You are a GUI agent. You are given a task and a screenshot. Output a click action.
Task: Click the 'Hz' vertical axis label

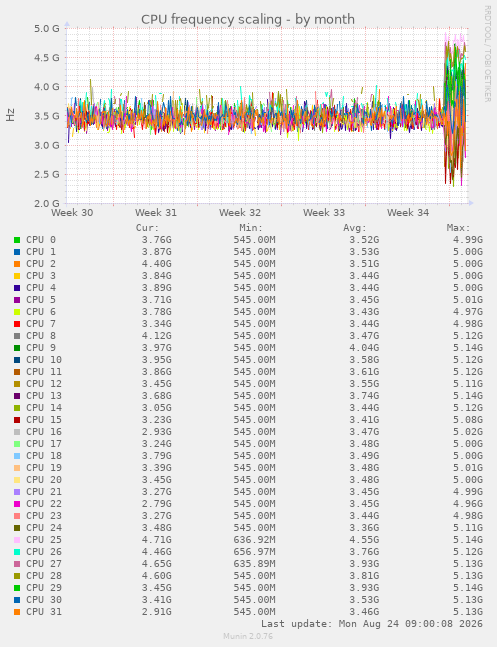pyautogui.click(x=10, y=115)
